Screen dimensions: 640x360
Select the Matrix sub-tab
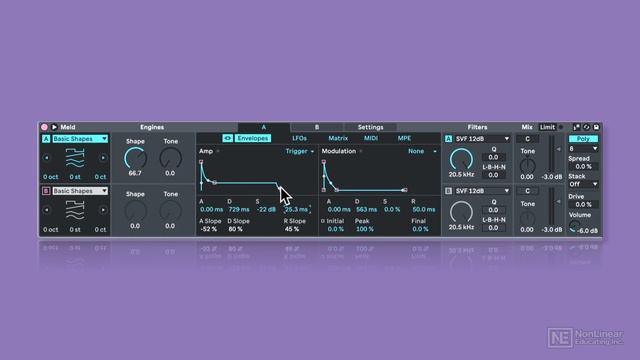(338, 138)
